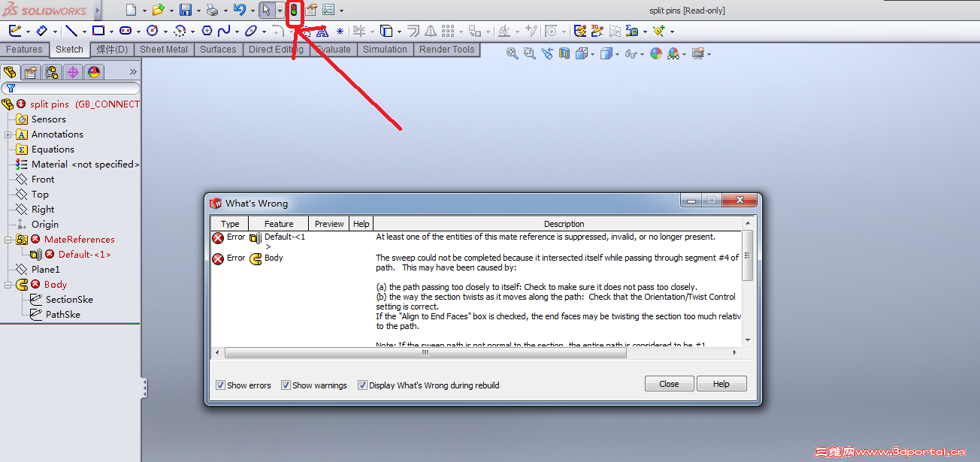Viewport: 980px width, 462px height.
Task: Click Help button in the What's Wrong dialog
Action: (721, 384)
